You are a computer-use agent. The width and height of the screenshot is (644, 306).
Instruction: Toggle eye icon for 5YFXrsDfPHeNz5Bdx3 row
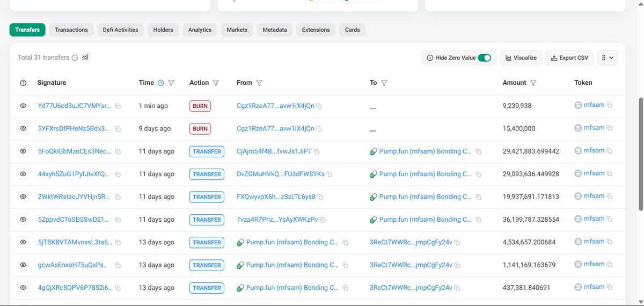[x=23, y=128]
